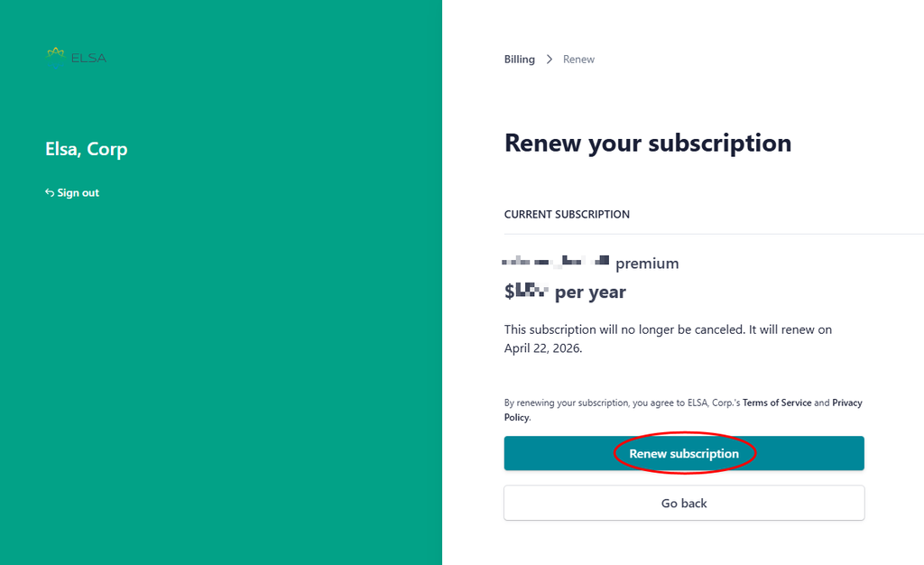Go to the Billing breadcrumb
The width and height of the screenshot is (924, 565).
point(519,60)
